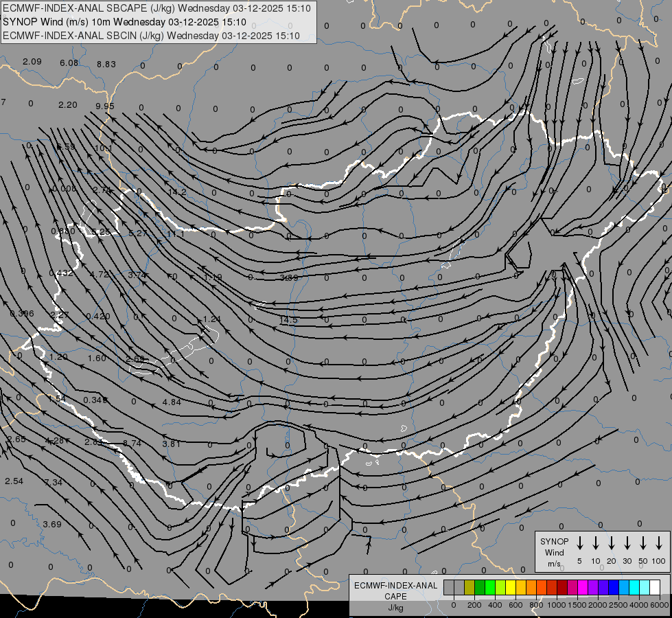The image size is (672, 618).
Task: Click the pure yellow CAPE scale swatch
Action: click(511, 588)
